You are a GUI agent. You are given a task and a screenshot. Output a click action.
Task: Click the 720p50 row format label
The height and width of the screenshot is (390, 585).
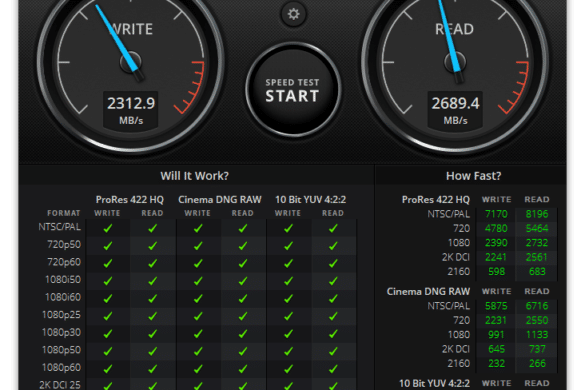[64, 244]
